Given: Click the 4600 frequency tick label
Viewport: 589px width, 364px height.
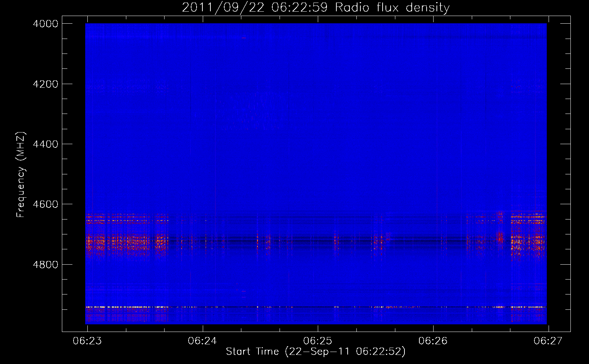Looking at the screenshot, I should [46, 204].
